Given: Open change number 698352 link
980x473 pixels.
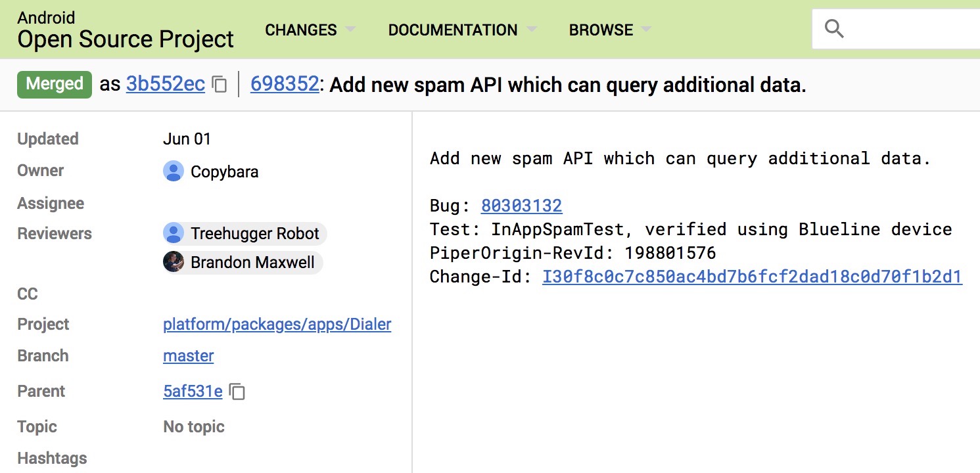Looking at the screenshot, I should pyautogui.click(x=285, y=85).
